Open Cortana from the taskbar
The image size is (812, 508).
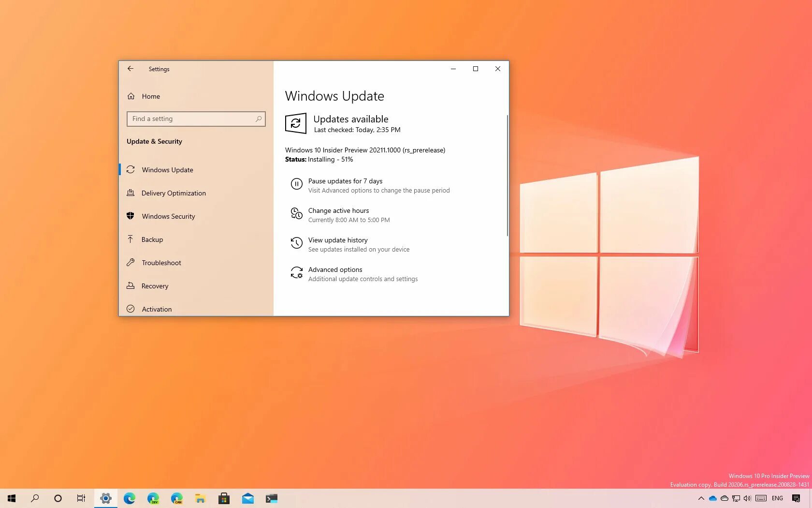coord(58,498)
